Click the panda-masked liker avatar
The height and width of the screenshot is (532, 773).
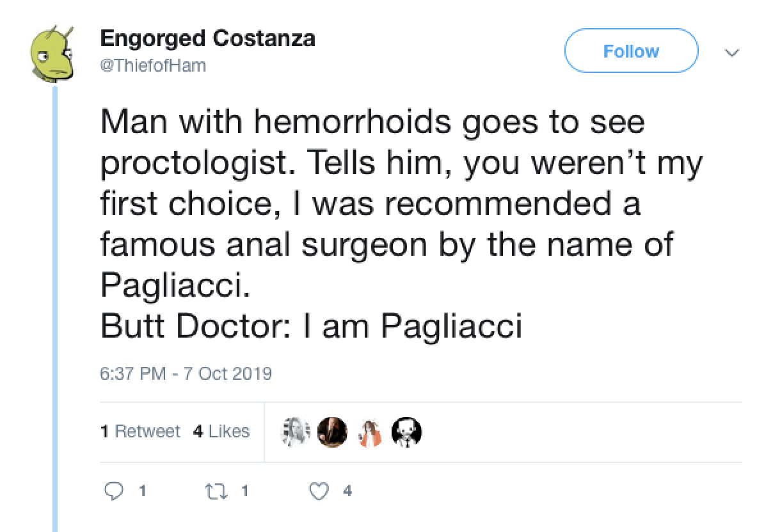click(x=406, y=432)
